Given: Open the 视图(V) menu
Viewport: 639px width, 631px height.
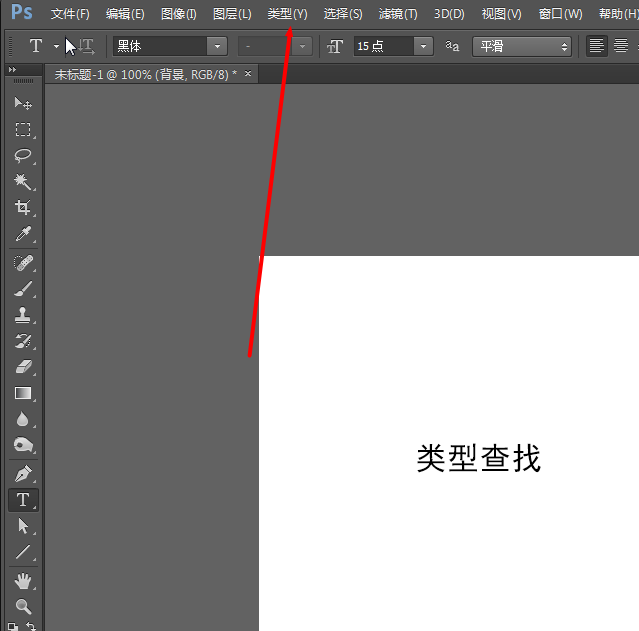Looking at the screenshot, I should coord(502,14).
